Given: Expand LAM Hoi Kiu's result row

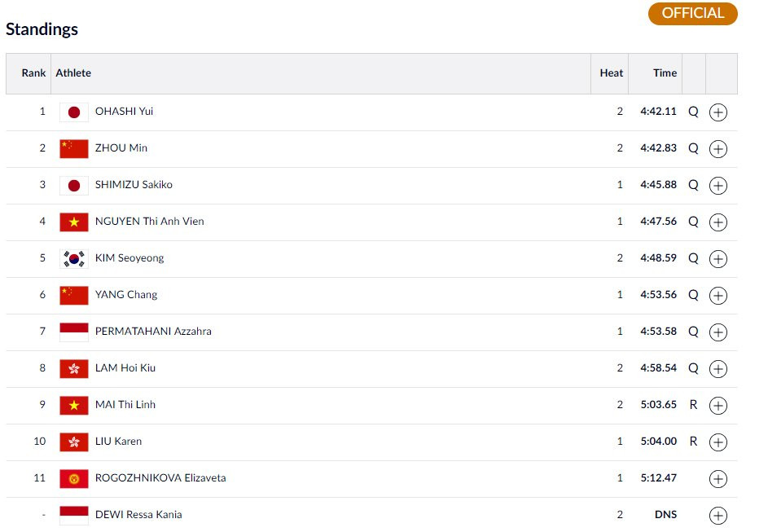Looking at the screenshot, I should click(718, 369).
